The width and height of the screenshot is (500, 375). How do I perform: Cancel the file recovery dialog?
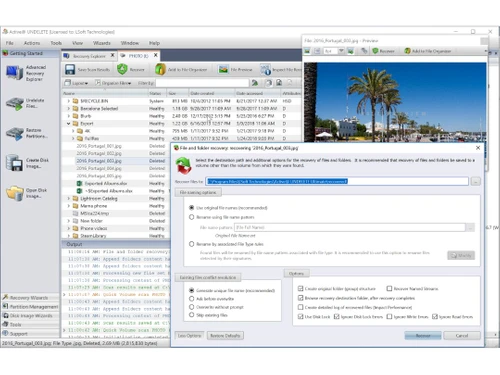(x=462, y=335)
